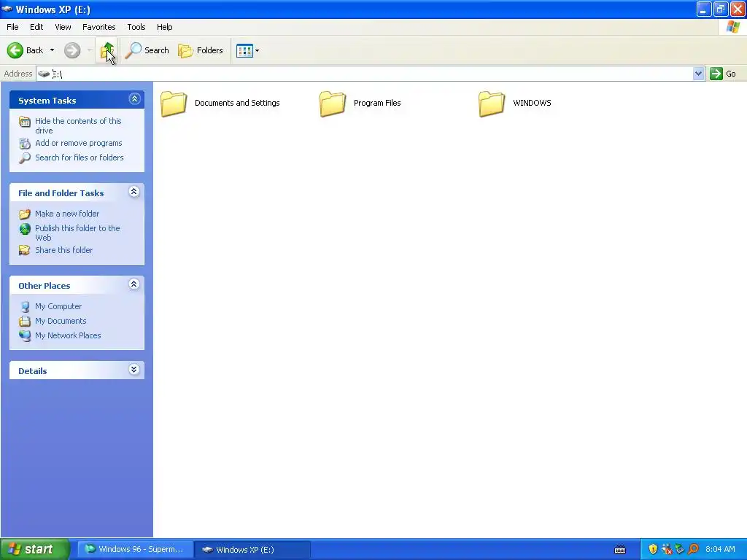Click into the Address bar field

coord(365,74)
